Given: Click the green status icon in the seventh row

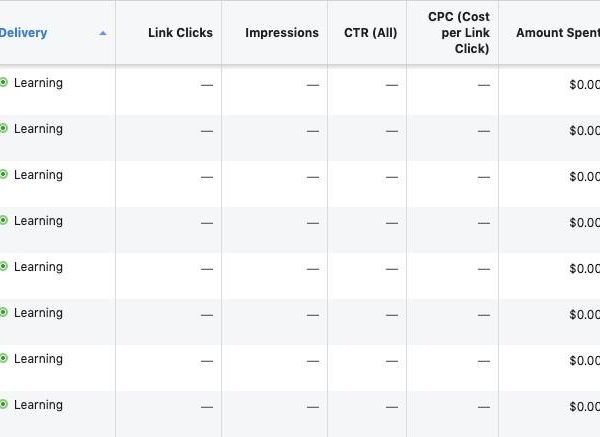Looking at the screenshot, I should point(3,359).
